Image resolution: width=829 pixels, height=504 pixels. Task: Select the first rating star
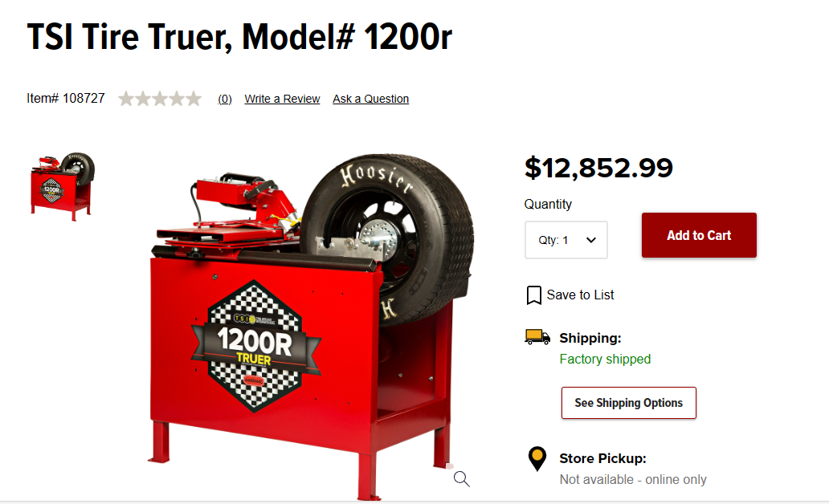(126, 99)
